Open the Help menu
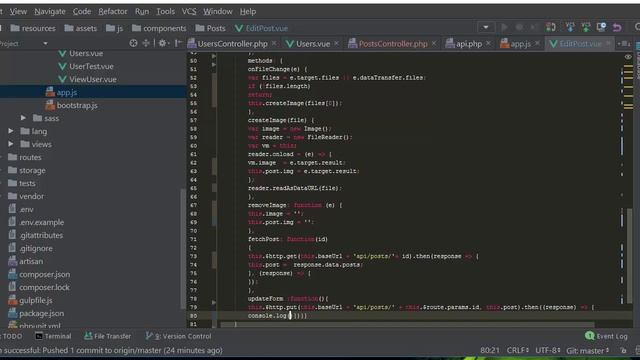 click(248, 11)
